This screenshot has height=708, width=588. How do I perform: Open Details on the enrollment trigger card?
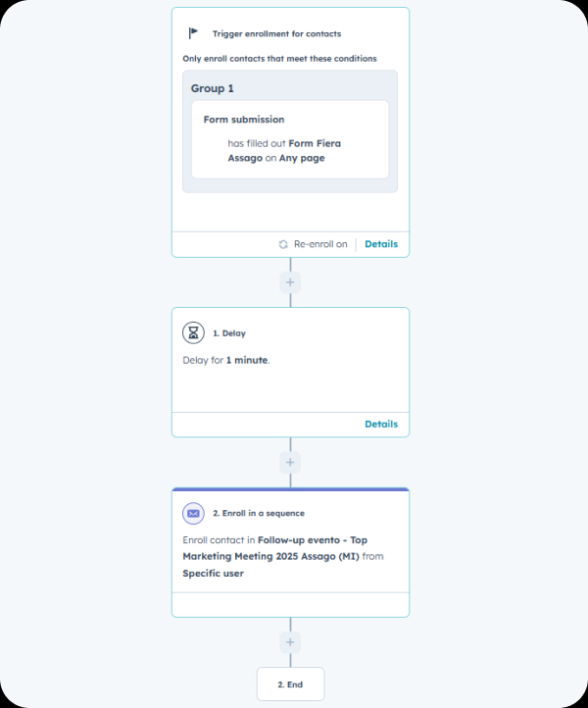381,244
